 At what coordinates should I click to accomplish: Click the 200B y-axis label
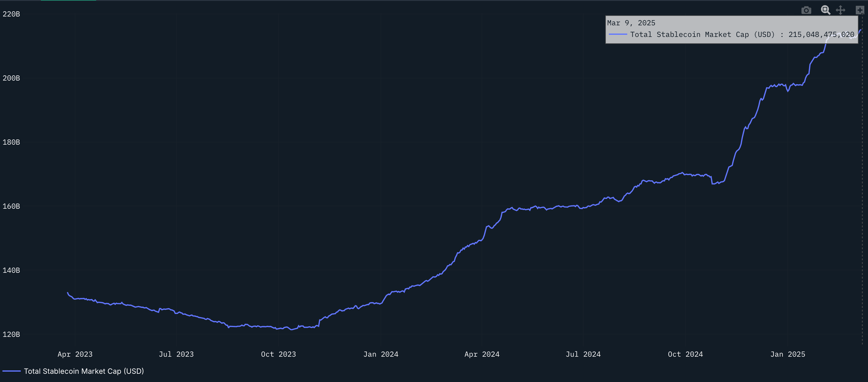11,78
